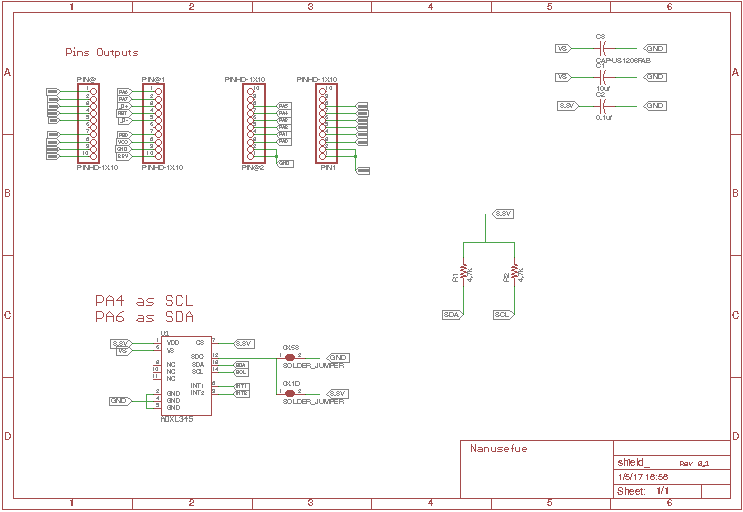Screen dimensions: 743x512
Task: Select the PIN1 header connector
Action: pyautogui.click(x=325, y=123)
